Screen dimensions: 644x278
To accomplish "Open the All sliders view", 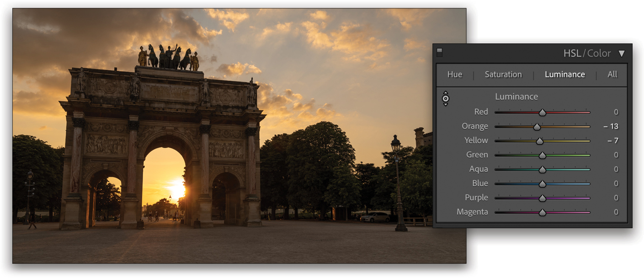I will click(612, 74).
